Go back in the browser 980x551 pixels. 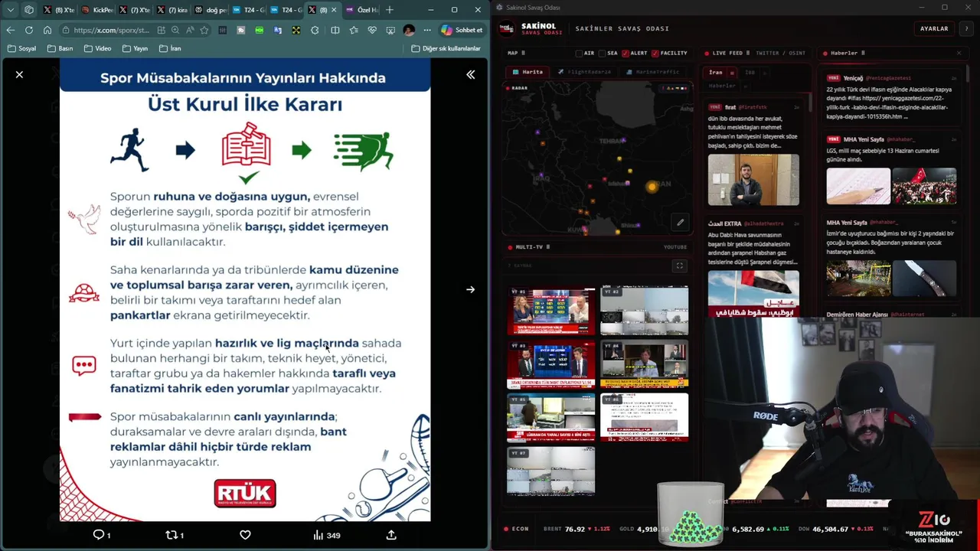pyautogui.click(x=10, y=30)
